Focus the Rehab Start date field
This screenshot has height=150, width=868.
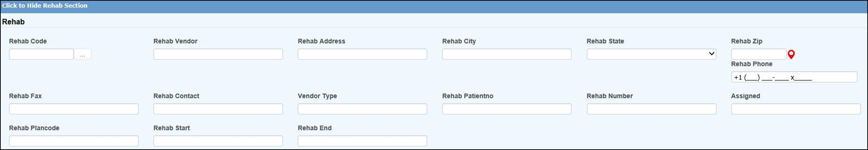coord(218,141)
